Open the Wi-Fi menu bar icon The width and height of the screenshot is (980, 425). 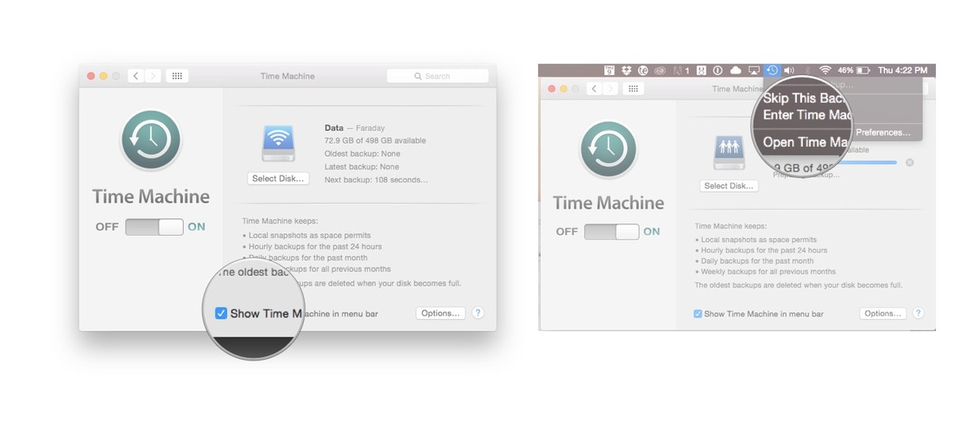[826, 70]
